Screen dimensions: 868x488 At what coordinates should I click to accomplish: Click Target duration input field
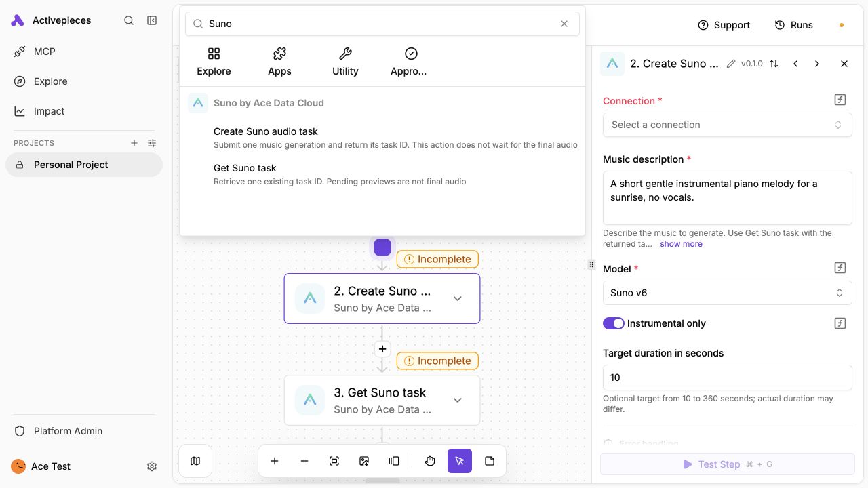click(x=727, y=378)
